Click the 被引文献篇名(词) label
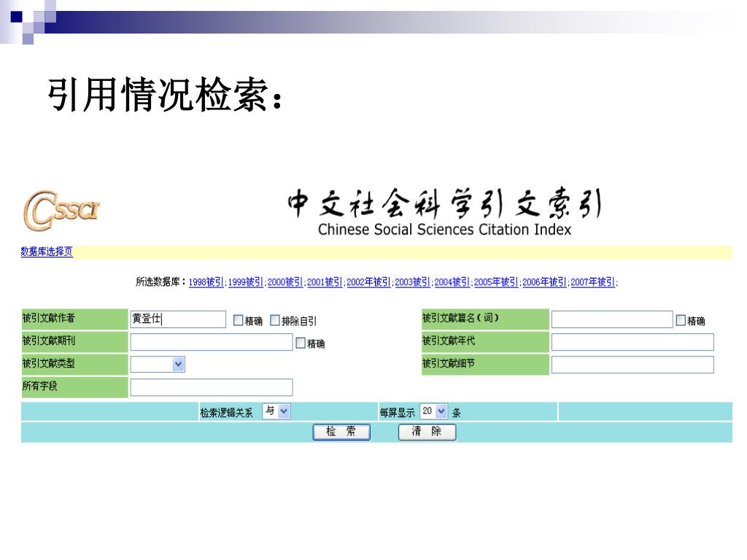This screenshot has height=560, width=747. [x=461, y=318]
